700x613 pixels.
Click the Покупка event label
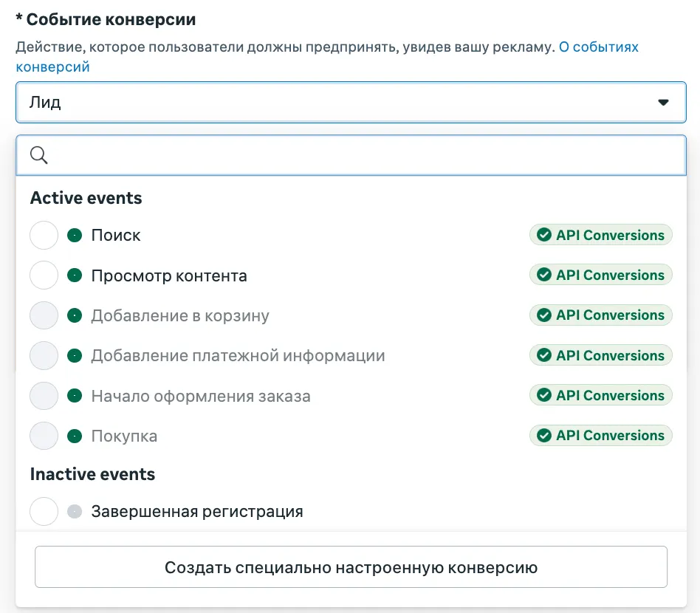[x=124, y=436]
